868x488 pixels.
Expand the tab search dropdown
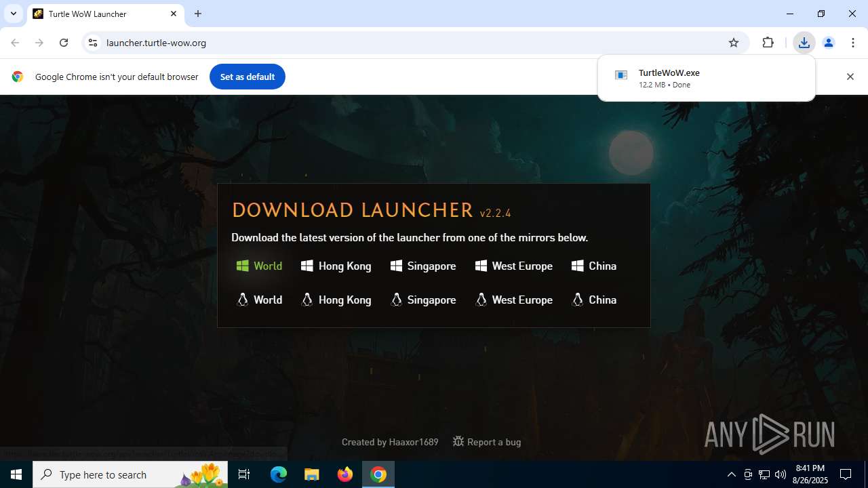(x=13, y=14)
